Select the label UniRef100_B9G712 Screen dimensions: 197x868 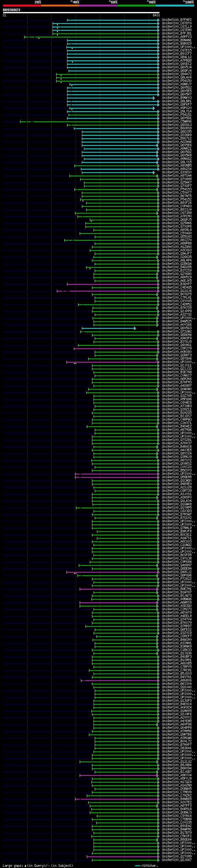pos(176,139)
